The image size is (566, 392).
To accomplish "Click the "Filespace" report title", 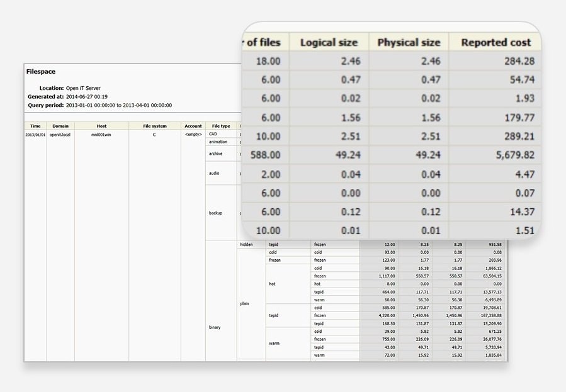I will (40, 71).
